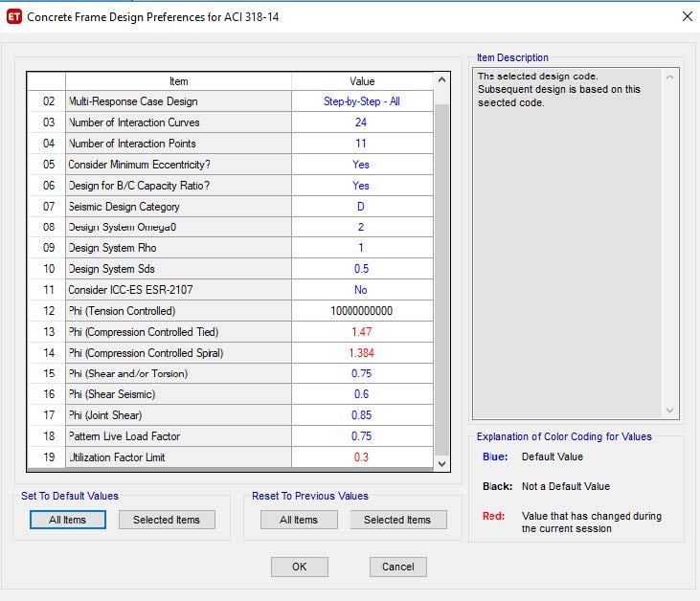
Task: Open Seismic Design Category value D
Action: [x=362, y=206]
